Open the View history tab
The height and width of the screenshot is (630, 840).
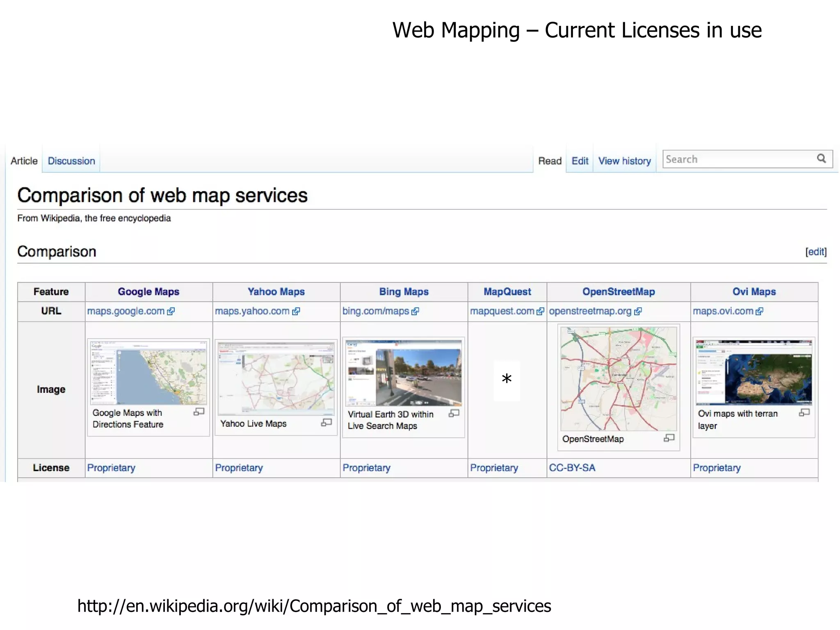[x=624, y=161]
